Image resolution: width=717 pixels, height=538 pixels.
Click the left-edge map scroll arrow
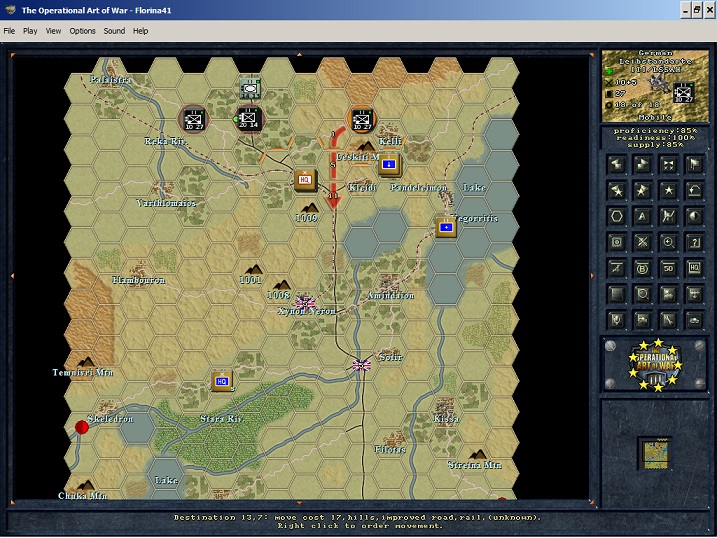coord(12,276)
